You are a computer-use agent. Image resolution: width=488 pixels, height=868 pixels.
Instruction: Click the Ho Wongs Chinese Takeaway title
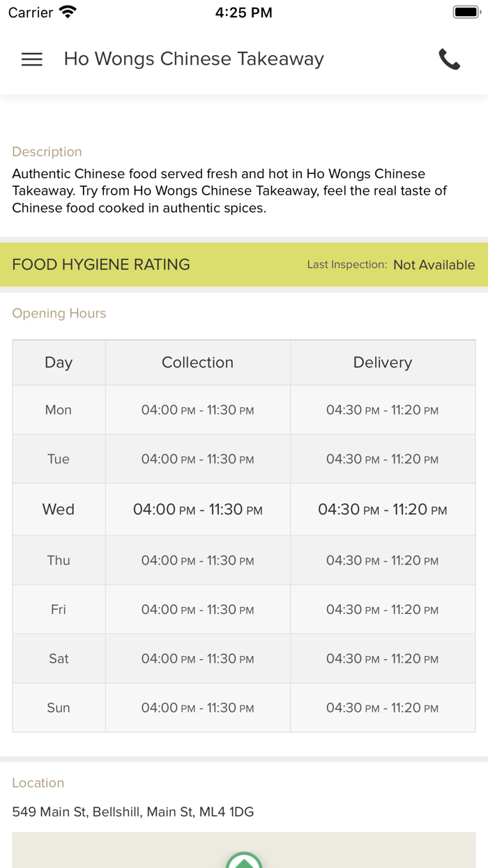[193, 59]
